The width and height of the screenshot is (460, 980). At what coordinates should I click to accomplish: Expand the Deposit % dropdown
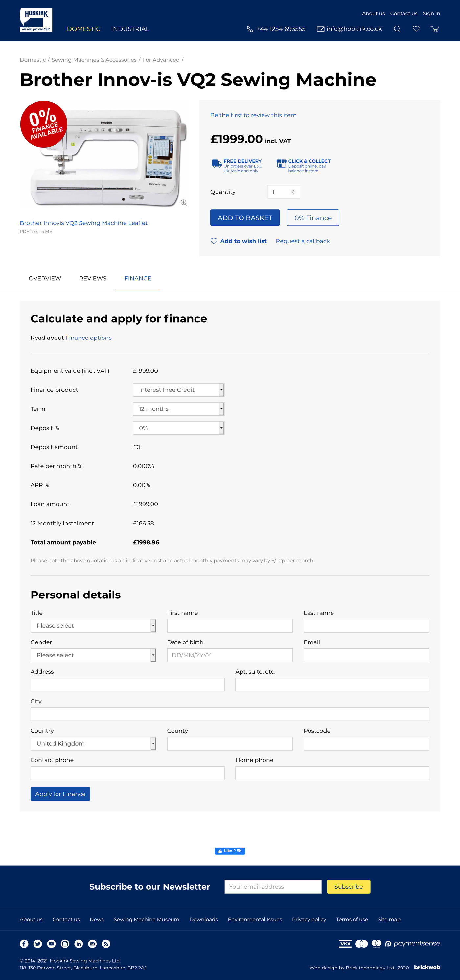point(178,428)
